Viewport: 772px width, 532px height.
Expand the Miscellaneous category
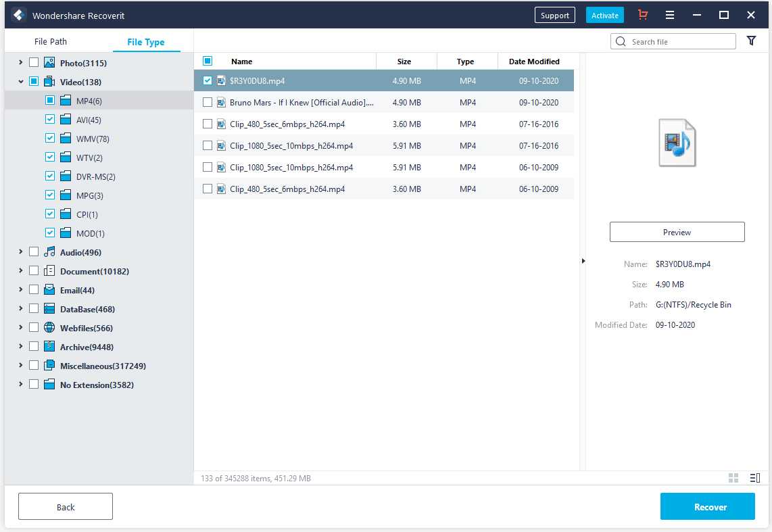point(20,365)
